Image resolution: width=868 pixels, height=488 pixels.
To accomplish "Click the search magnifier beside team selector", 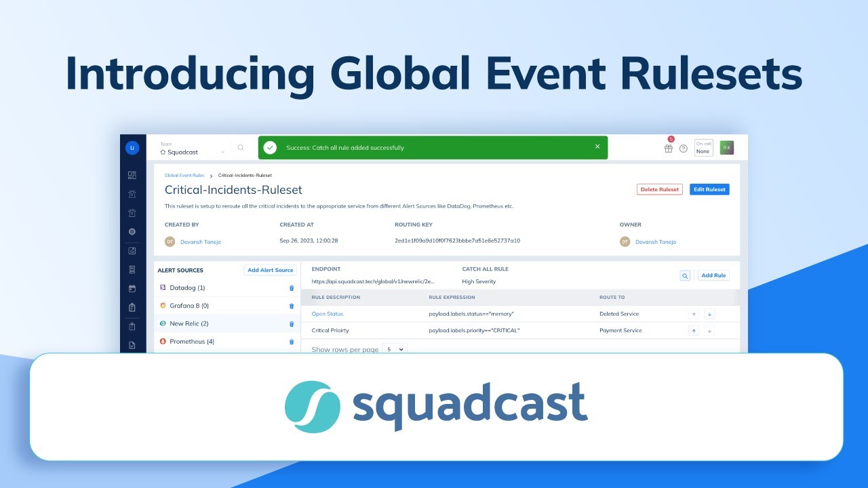I will pos(241,148).
